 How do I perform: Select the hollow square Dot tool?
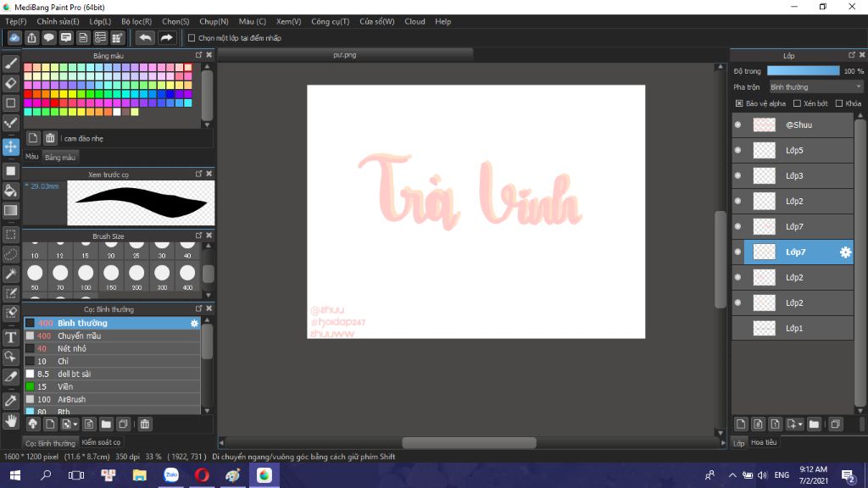pyautogui.click(x=11, y=103)
